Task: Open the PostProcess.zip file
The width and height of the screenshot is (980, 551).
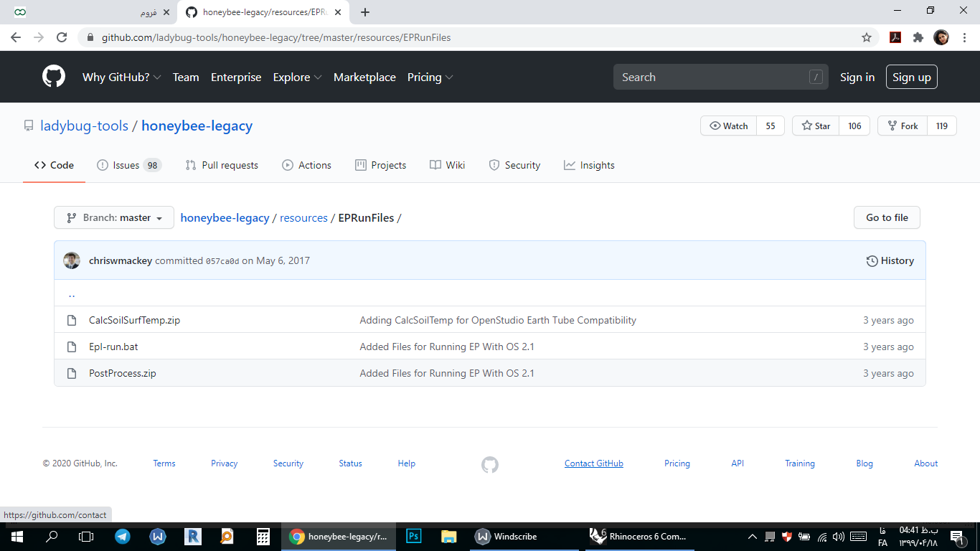Action: coord(123,373)
